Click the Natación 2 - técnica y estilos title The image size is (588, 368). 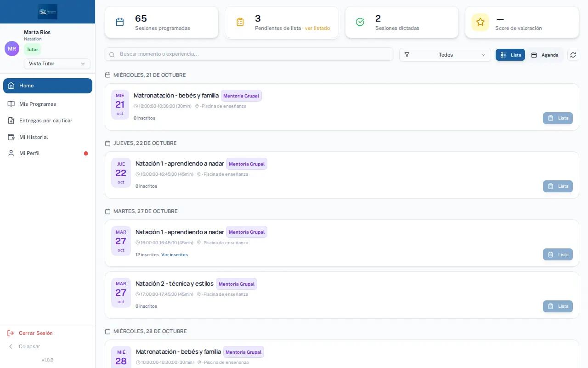click(175, 284)
